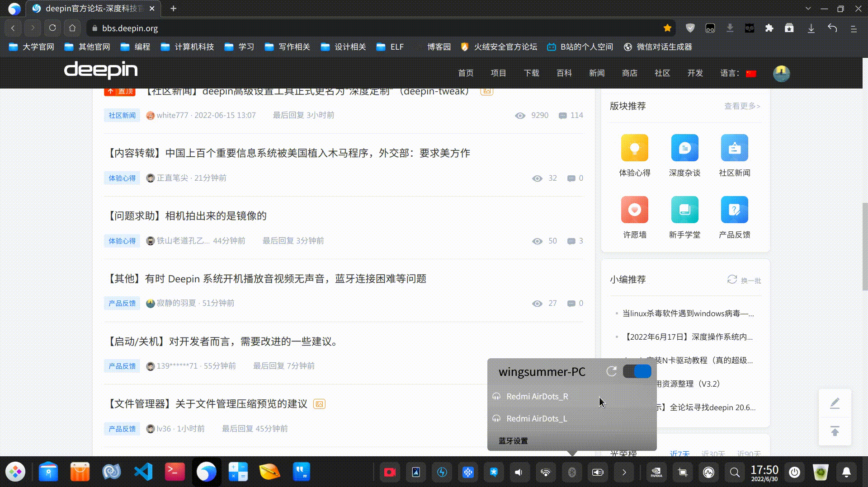
Task: Launch Visual Studio Code from the dock
Action: coord(143,471)
